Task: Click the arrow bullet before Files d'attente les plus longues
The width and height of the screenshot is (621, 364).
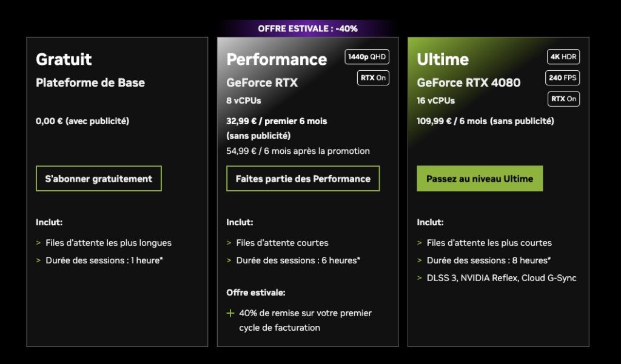Action: point(39,243)
